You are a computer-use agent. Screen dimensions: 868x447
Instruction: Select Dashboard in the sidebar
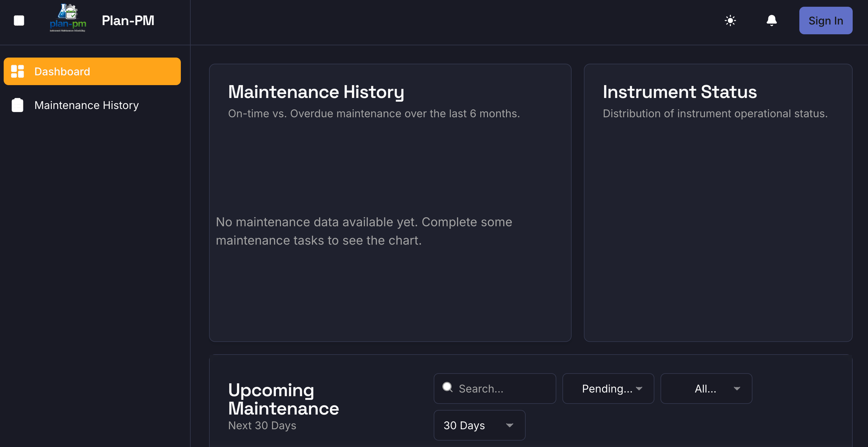(92, 71)
